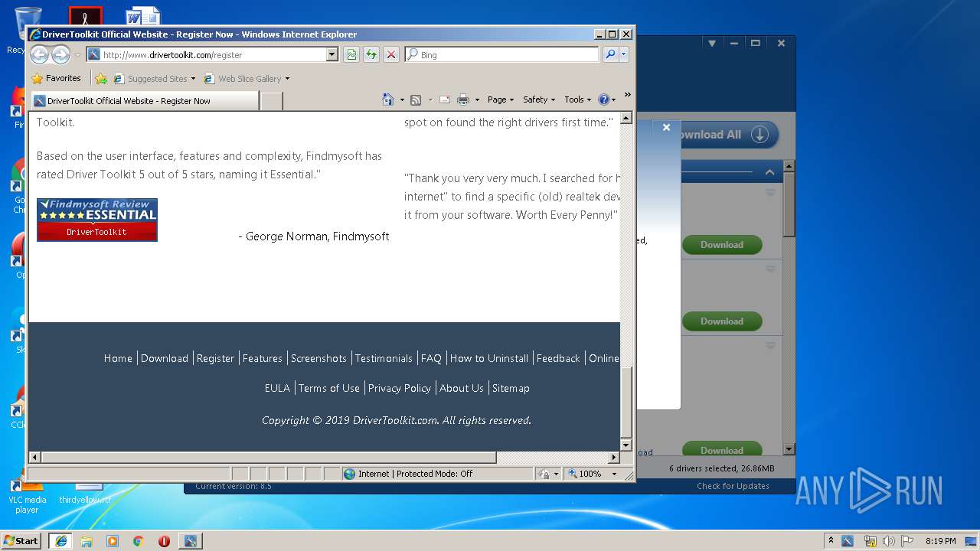The width and height of the screenshot is (980, 551).
Task: Click the Register footer link
Action: (x=215, y=358)
